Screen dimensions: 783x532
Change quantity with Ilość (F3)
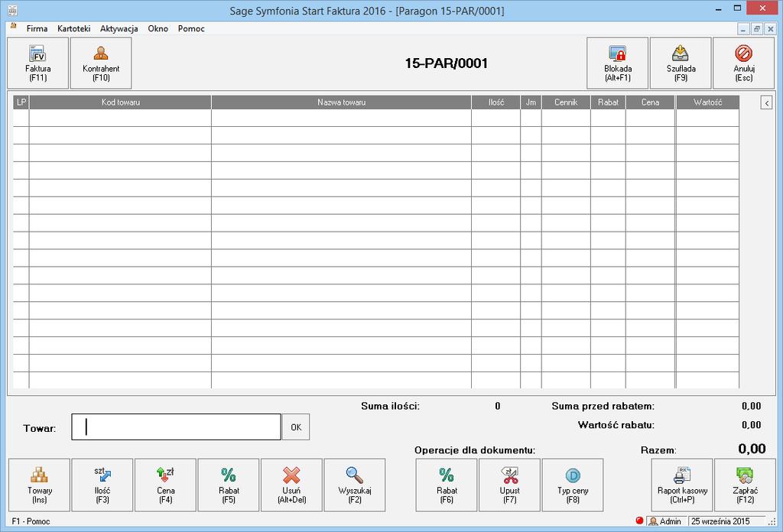point(102,485)
